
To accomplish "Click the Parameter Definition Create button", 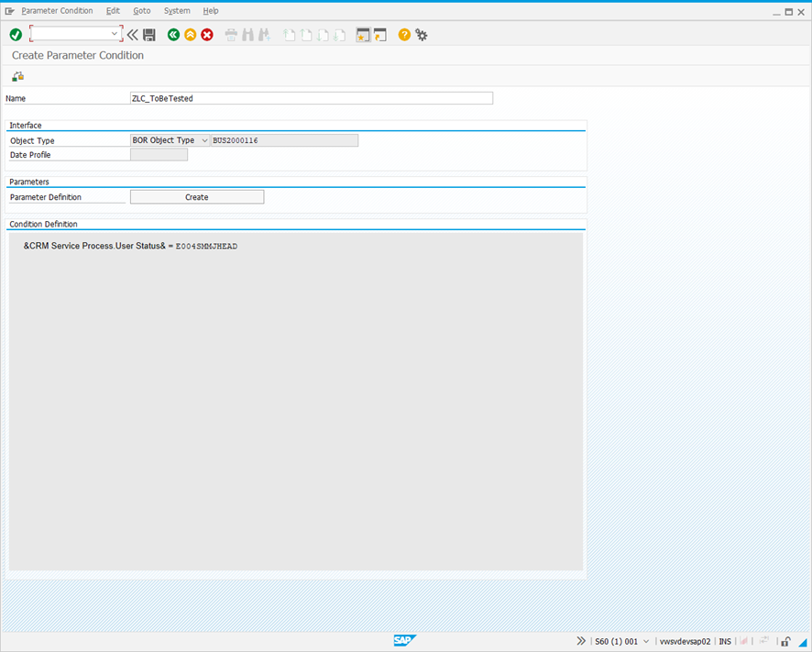I will tap(197, 197).
